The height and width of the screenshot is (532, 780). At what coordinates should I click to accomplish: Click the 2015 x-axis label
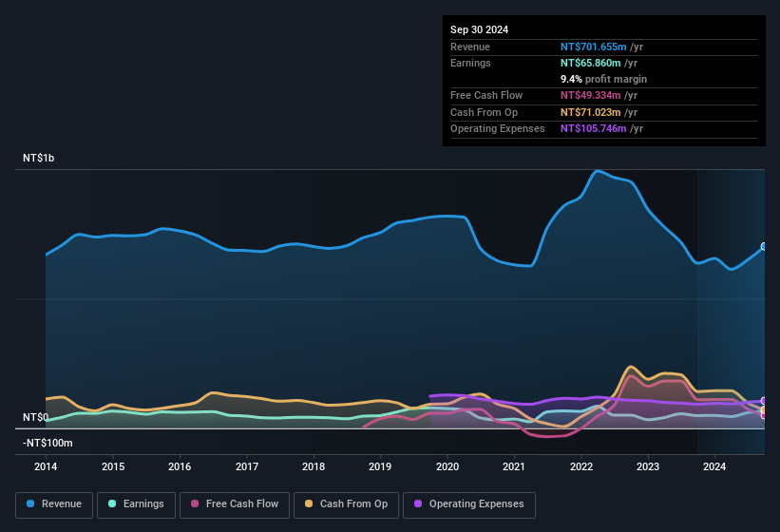(113, 466)
